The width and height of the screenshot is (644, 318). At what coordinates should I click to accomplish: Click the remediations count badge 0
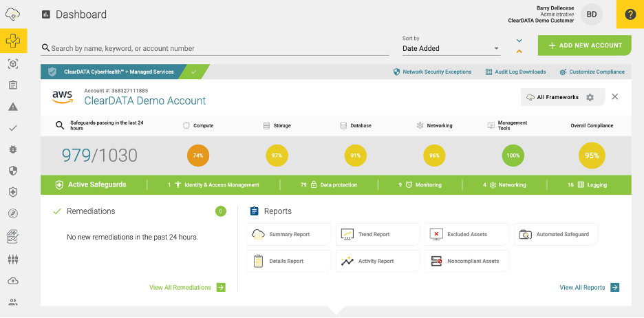point(221,211)
